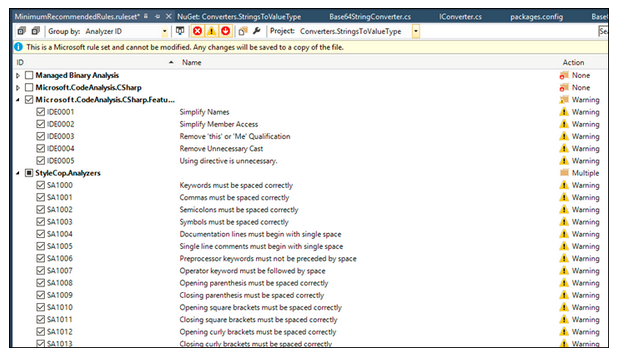Close the MinimumRecommendedRules.ruleset tab

click(x=169, y=17)
